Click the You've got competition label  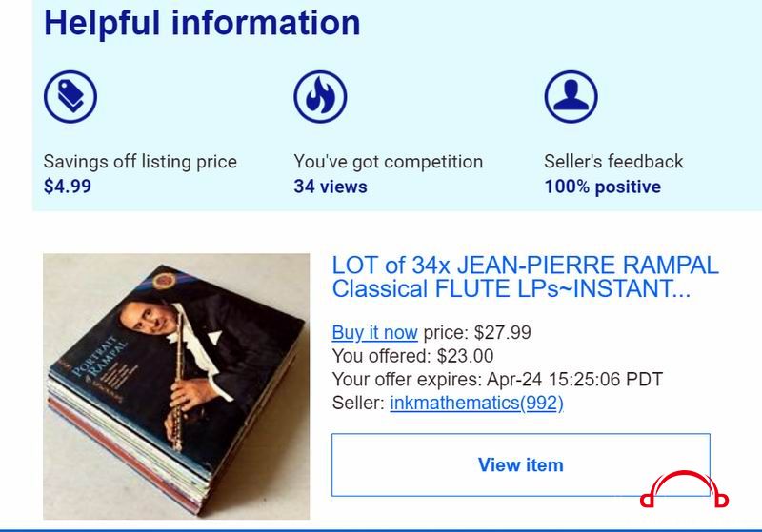(x=389, y=162)
